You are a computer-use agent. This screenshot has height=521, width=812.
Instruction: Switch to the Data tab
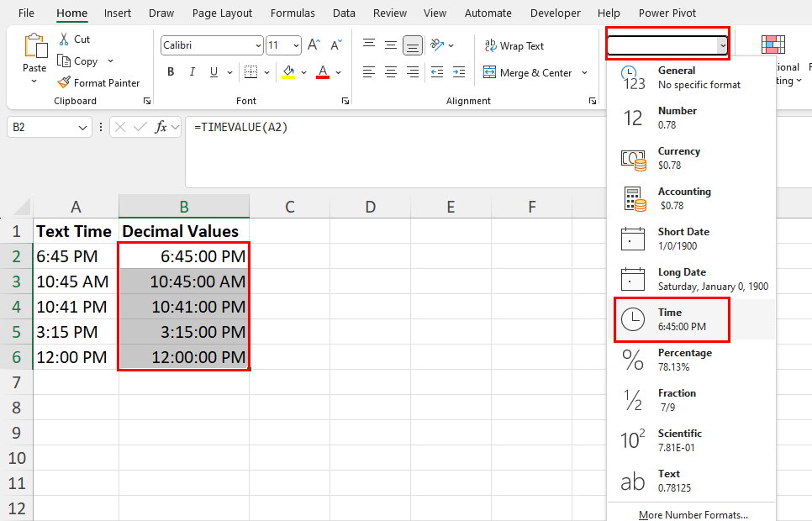click(x=344, y=13)
